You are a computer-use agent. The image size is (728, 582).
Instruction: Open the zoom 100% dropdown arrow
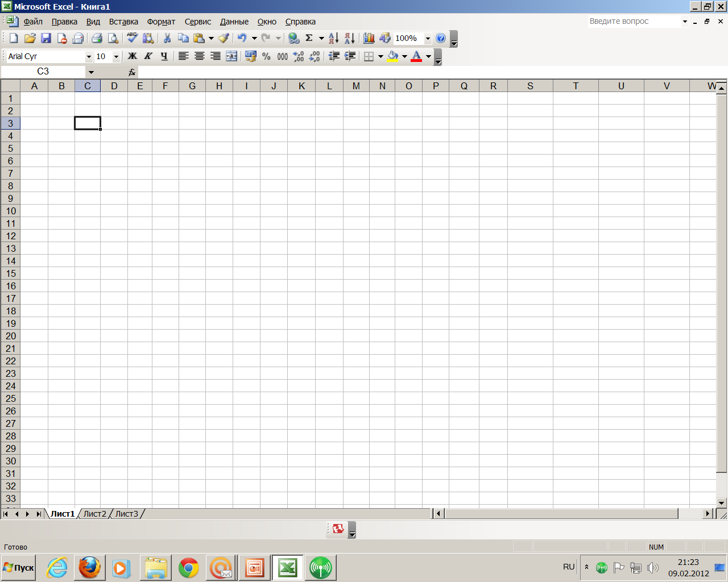(428, 39)
